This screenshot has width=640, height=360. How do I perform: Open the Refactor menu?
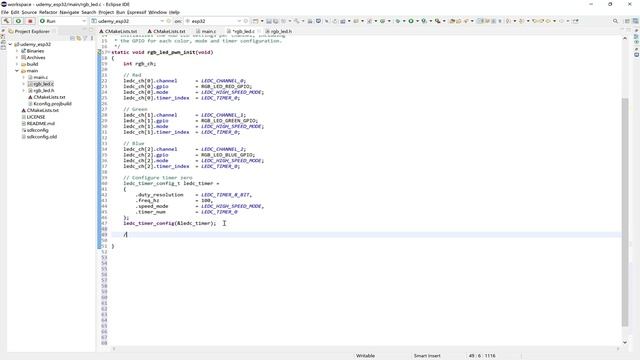[x=48, y=12]
